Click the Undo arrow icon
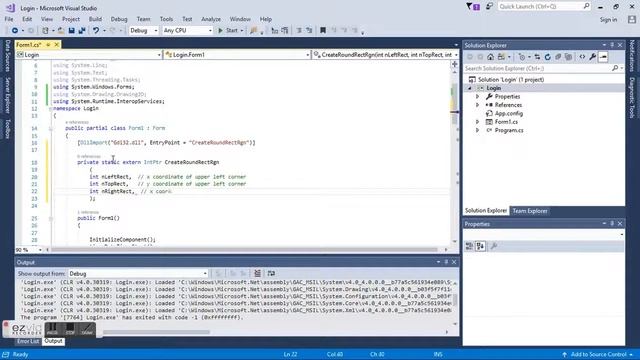The width and height of the screenshot is (640, 360). point(96,31)
